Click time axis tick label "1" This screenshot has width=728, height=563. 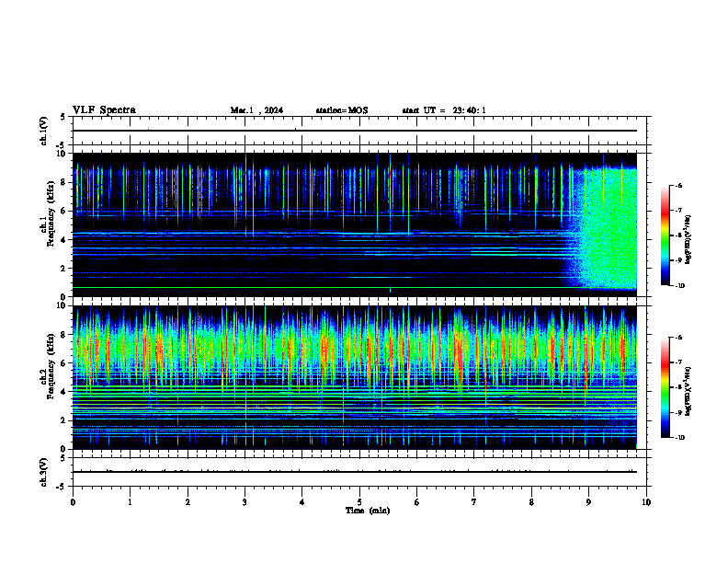(130, 502)
